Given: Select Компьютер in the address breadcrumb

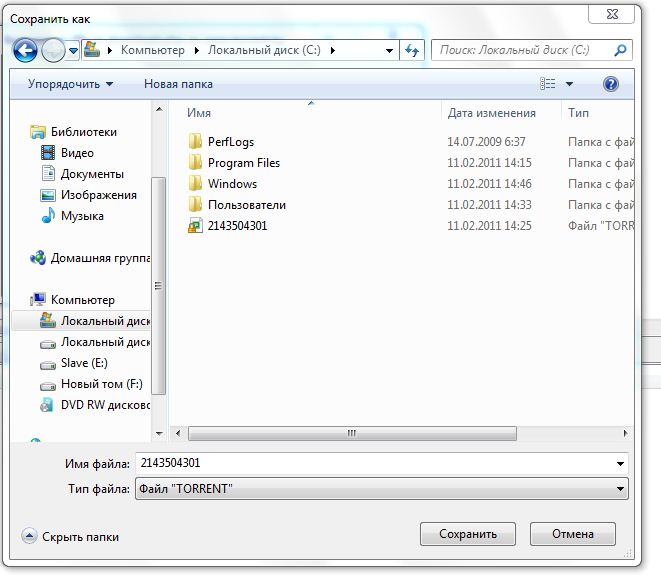Looking at the screenshot, I should coord(153,50).
